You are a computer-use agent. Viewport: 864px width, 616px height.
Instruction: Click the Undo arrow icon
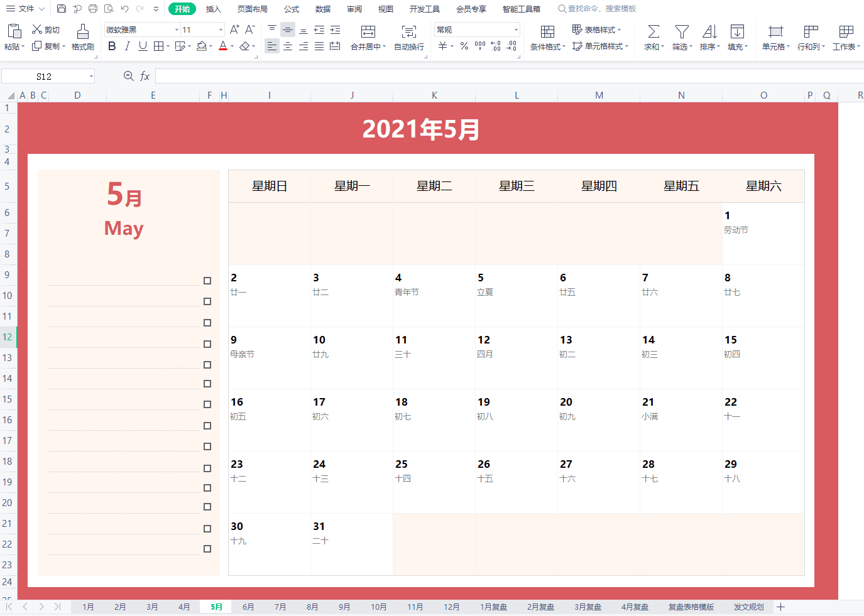tap(124, 9)
